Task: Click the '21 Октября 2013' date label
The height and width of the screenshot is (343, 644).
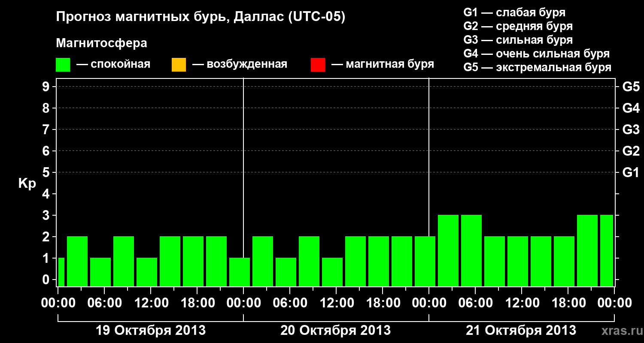Action: pos(521,331)
